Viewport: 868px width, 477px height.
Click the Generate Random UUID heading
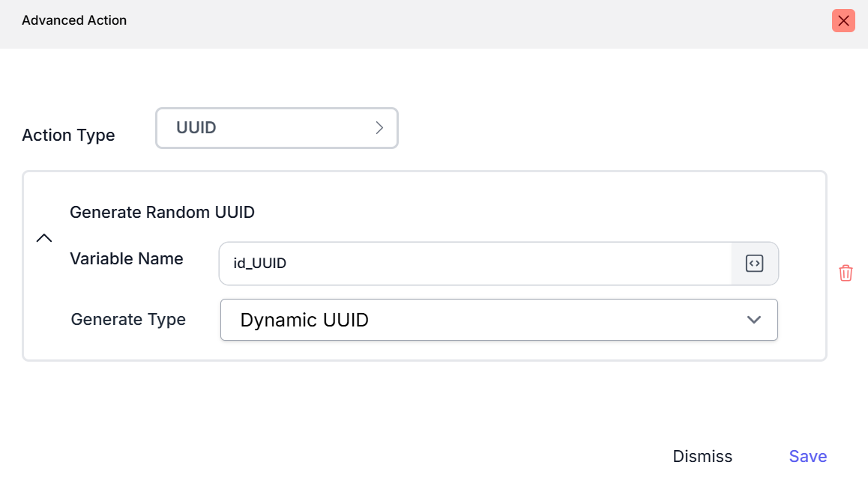pos(162,213)
